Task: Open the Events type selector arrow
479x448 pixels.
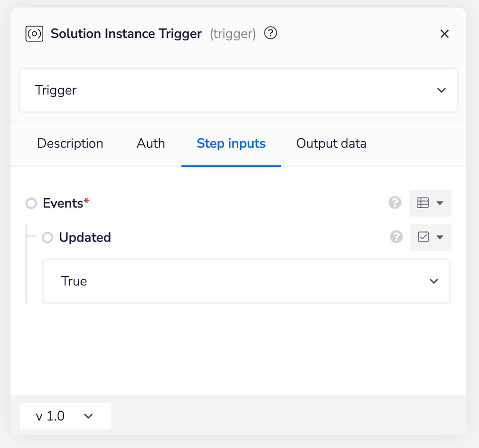Action: (440, 203)
